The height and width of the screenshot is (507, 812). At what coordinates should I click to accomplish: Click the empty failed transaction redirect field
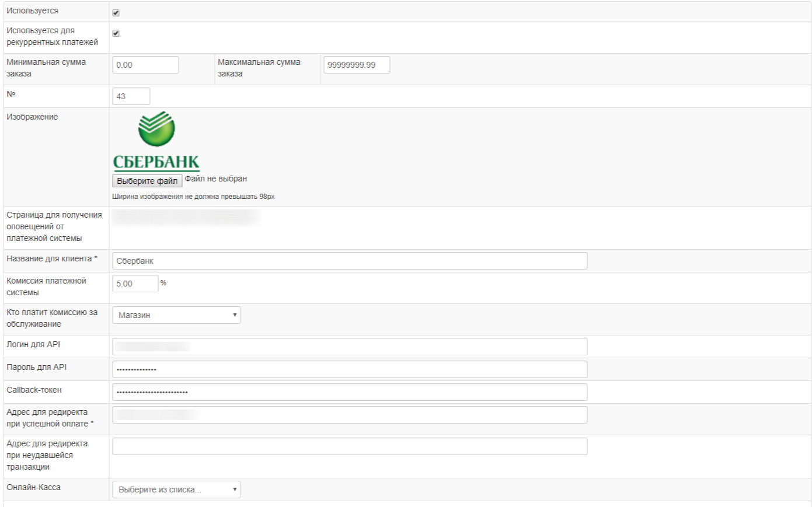coord(349,446)
